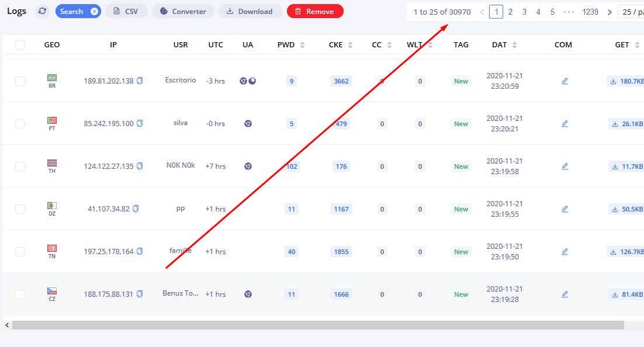
Task: Click the horizontal scrollbar thumb
Action: (x=318, y=325)
